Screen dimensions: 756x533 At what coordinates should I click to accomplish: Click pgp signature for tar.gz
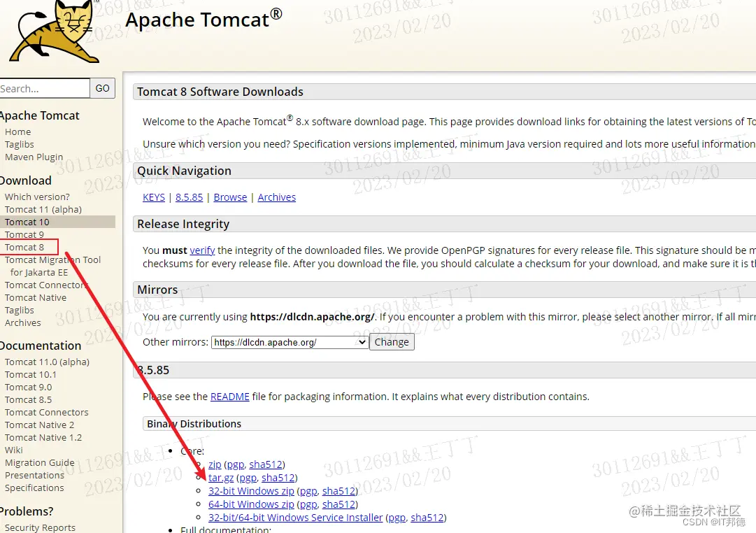coord(248,478)
